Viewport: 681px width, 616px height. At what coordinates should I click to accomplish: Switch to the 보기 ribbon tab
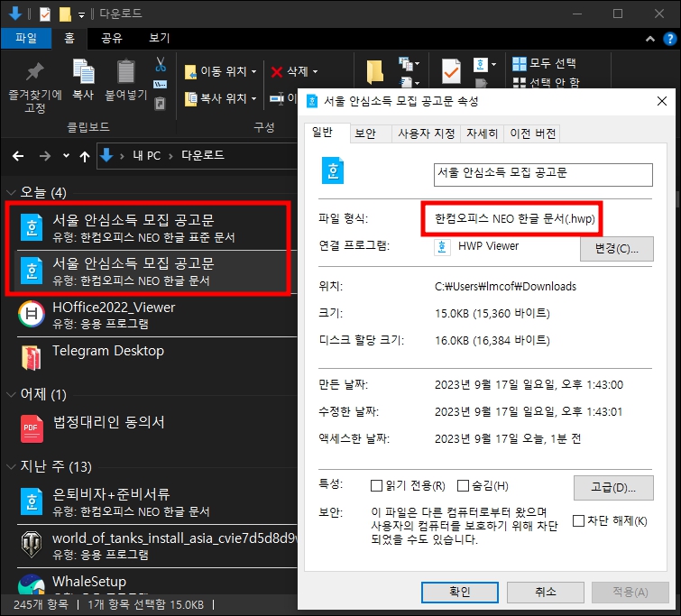(x=159, y=39)
